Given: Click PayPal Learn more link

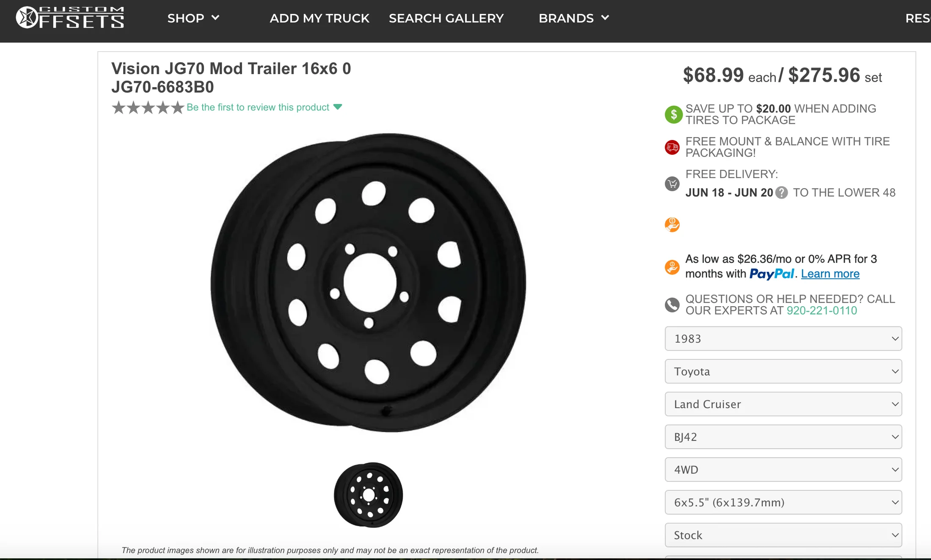Looking at the screenshot, I should click(830, 274).
